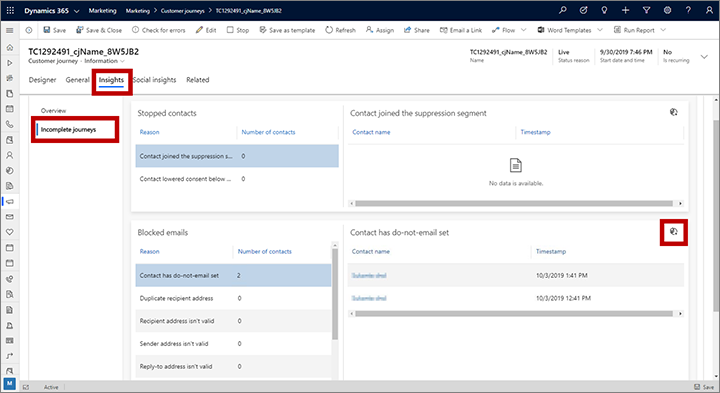
Task: Click Save & Close
Action: (99, 30)
